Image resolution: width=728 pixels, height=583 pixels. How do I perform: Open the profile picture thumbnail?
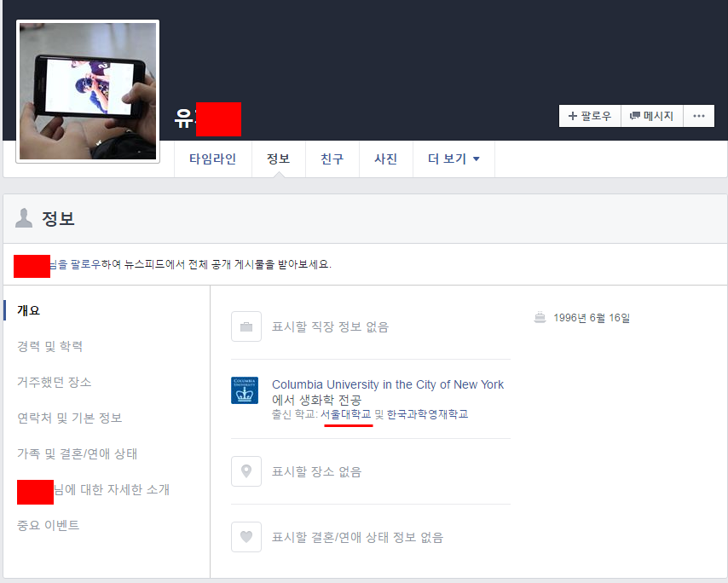[x=88, y=91]
